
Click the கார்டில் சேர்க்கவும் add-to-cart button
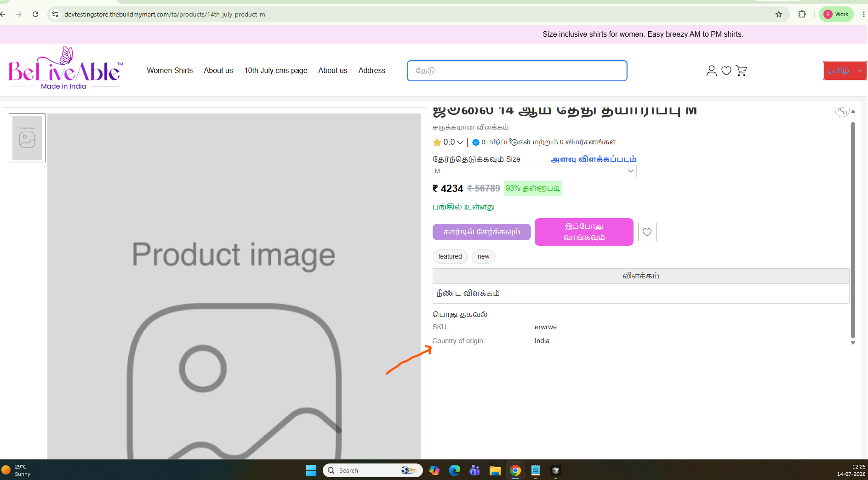pyautogui.click(x=482, y=232)
